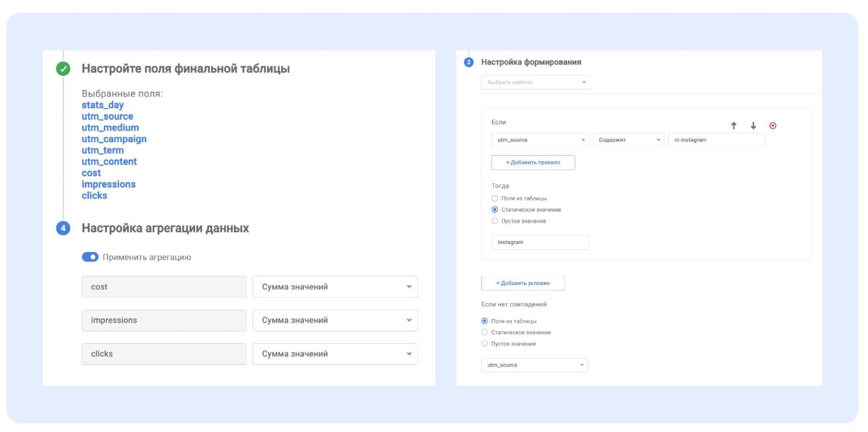
Task: Delete the condition with red X icon
Action: click(x=772, y=126)
